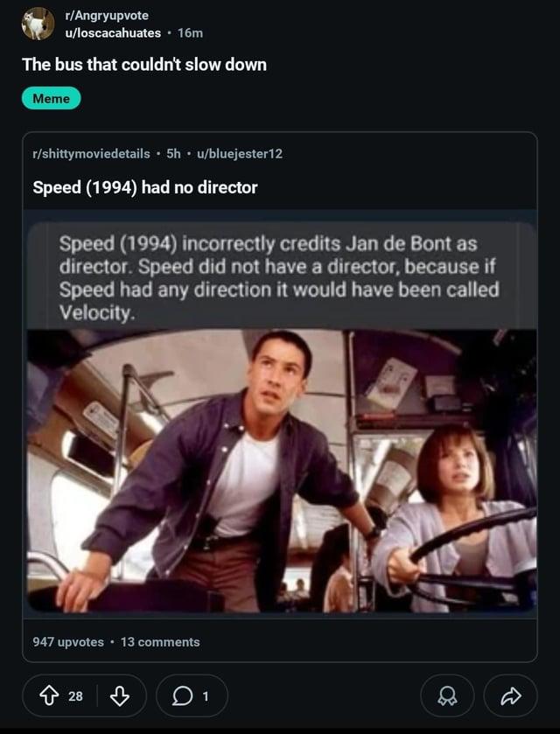Select the post title about the bus
The height and width of the screenshot is (734, 560).
coord(143,65)
